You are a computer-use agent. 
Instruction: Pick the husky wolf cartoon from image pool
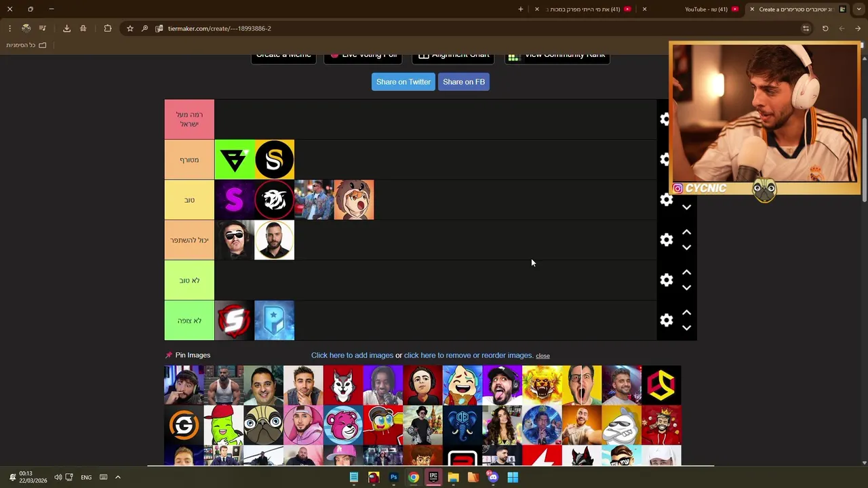click(343, 385)
